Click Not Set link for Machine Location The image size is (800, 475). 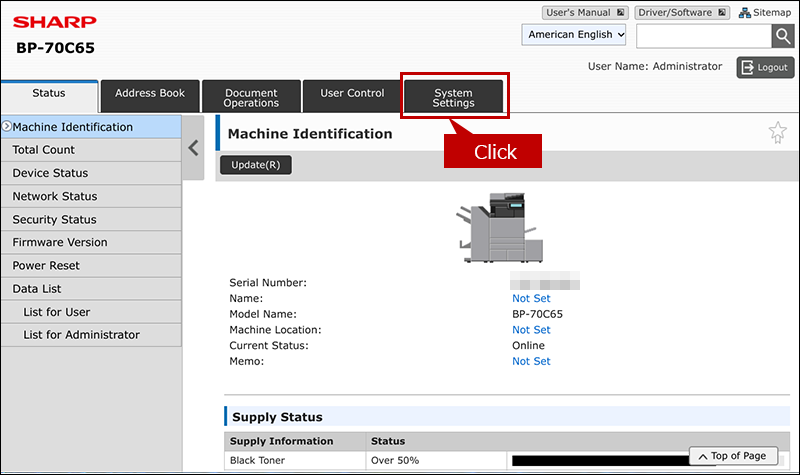(531, 330)
